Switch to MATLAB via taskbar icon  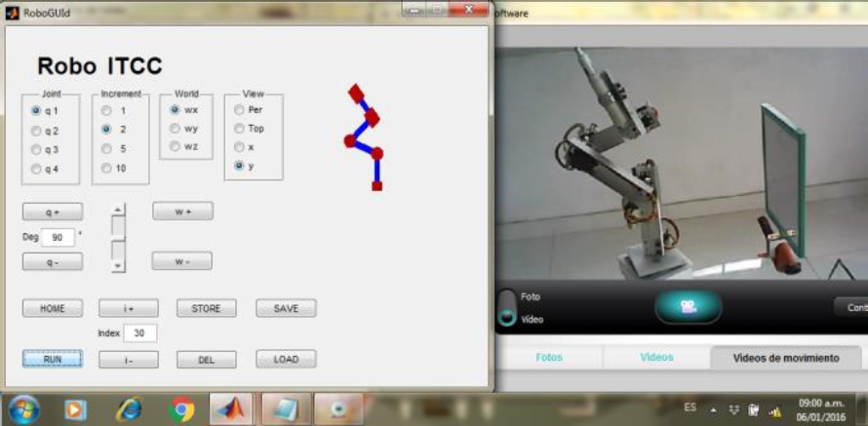click(231, 409)
